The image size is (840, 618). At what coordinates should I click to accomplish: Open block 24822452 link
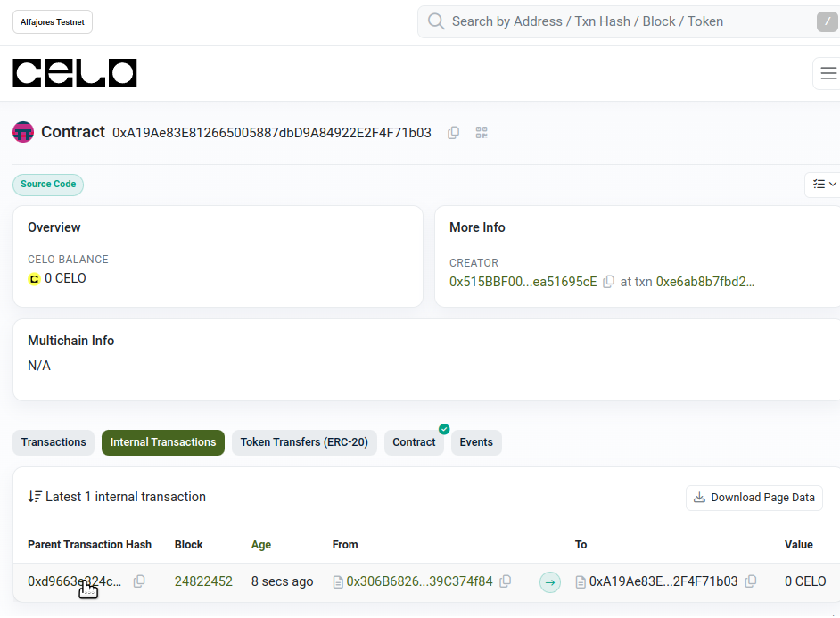coord(203,581)
